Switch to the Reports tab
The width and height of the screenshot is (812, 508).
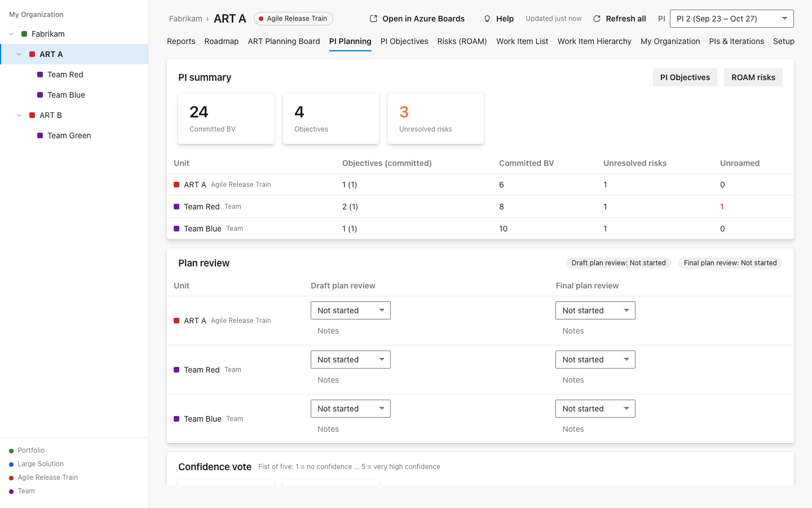[181, 41]
